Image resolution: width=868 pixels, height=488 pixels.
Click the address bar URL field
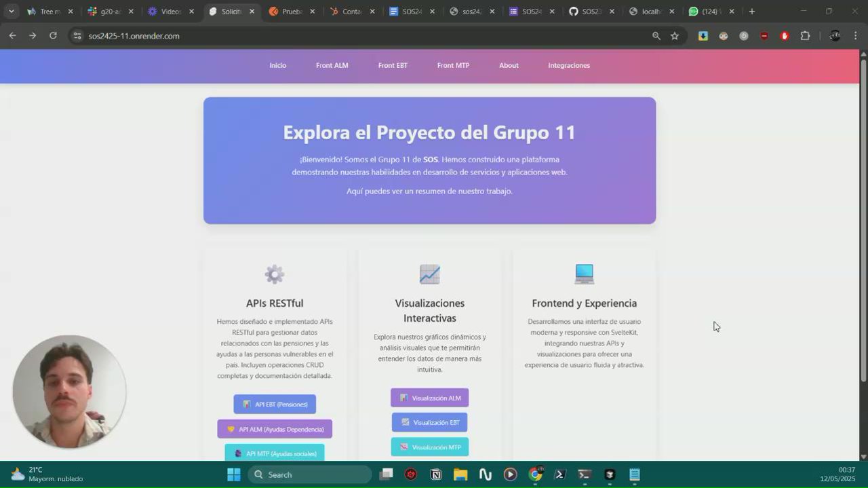click(366, 36)
